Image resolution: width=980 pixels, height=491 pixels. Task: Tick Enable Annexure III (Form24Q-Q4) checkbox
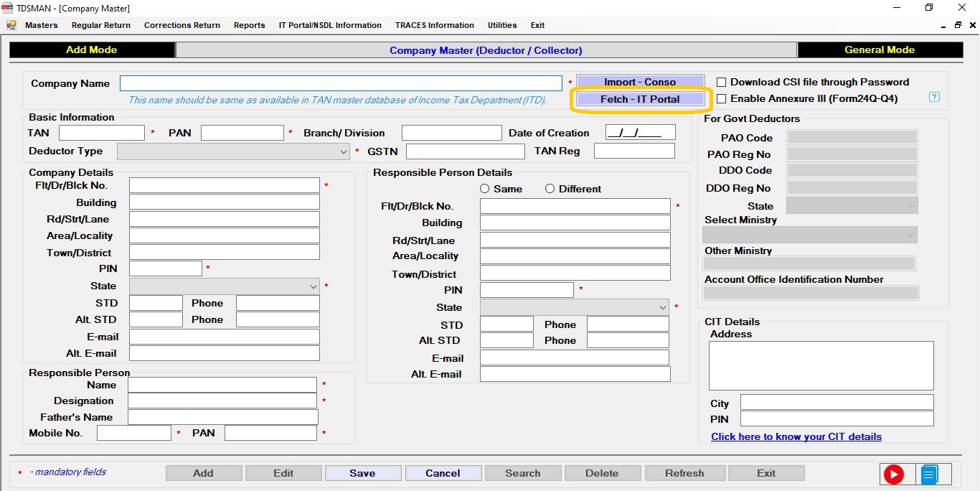point(722,99)
